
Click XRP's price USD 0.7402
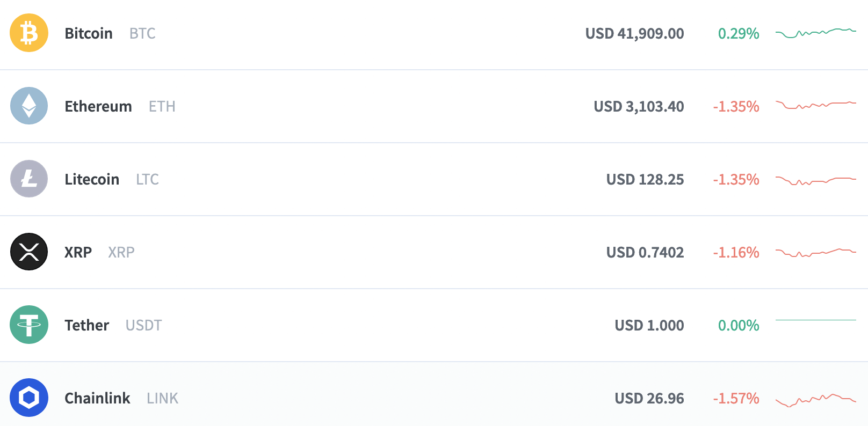[645, 252]
